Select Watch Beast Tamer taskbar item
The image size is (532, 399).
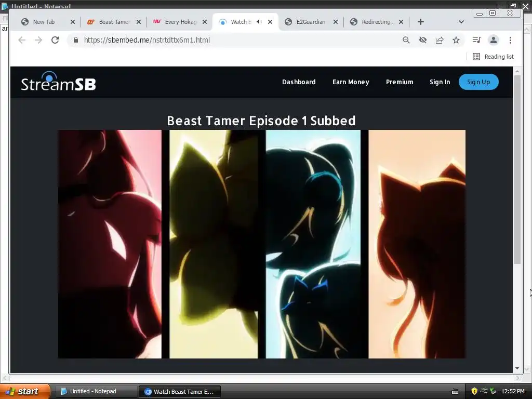(180, 392)
